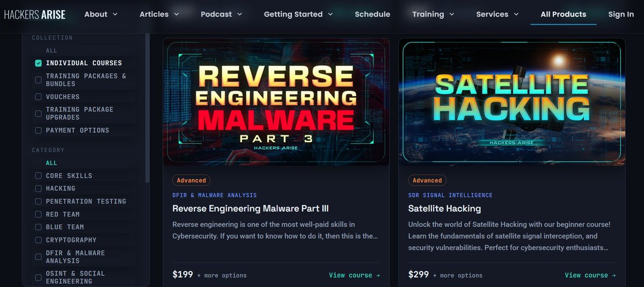Viewport: 644px width, 287px height.
Task: Click Sign In
Action: coord(621,15)
